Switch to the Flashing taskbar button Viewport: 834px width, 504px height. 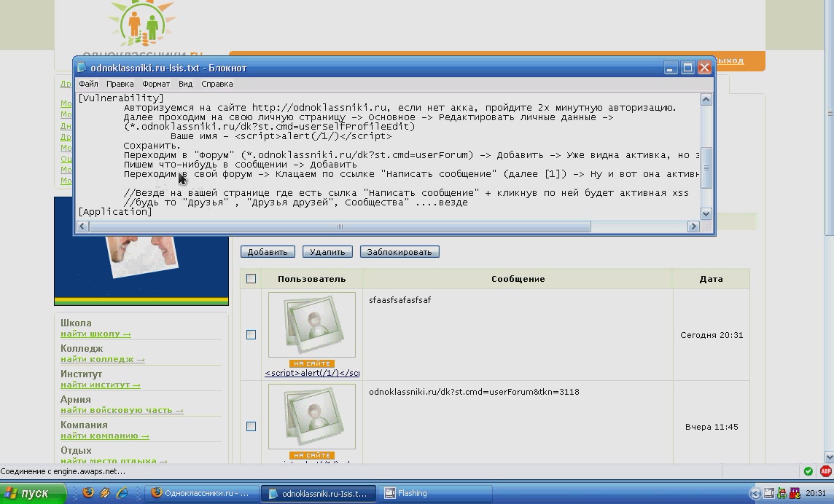436,493
